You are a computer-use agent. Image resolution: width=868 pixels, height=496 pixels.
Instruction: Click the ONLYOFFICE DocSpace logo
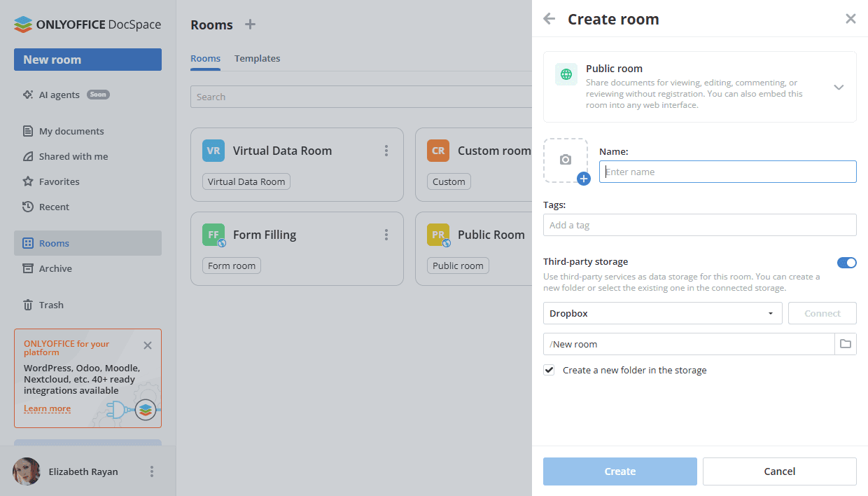[85, 24]
